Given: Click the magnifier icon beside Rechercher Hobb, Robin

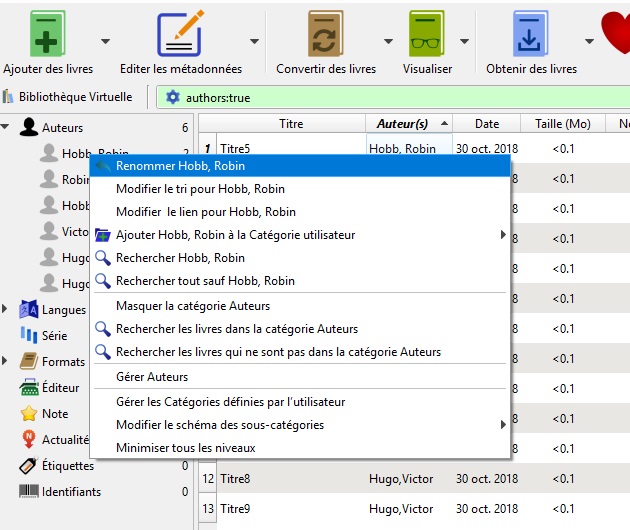Looking at the screenshot, I should coord(103,258).
